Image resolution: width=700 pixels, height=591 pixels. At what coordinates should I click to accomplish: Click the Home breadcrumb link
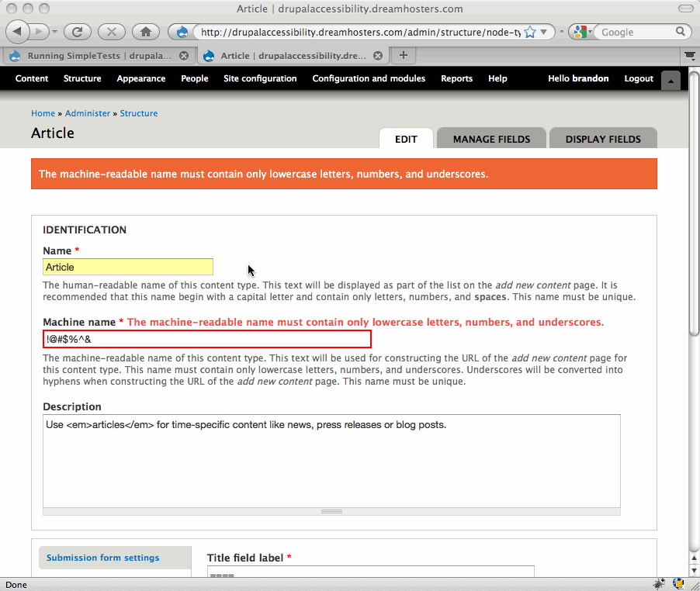click(x=43, y=113)
